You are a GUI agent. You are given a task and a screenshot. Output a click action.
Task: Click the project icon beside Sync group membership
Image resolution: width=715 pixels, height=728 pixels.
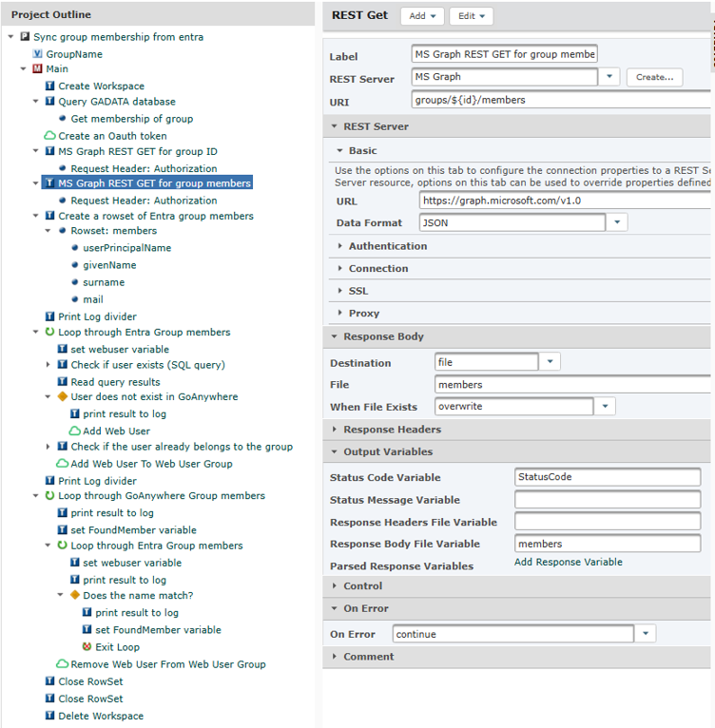point(25,37)
